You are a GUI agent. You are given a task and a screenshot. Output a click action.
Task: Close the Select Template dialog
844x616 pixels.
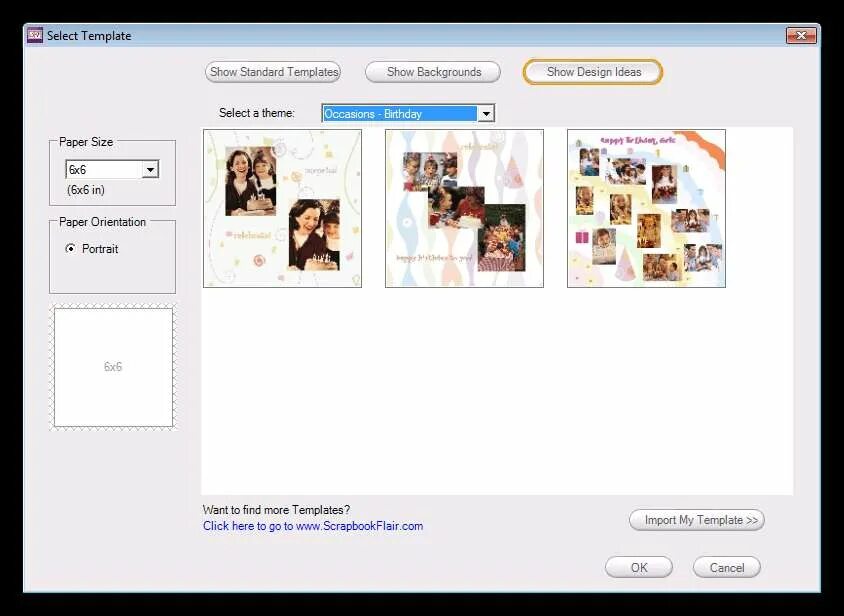(801, 36)
